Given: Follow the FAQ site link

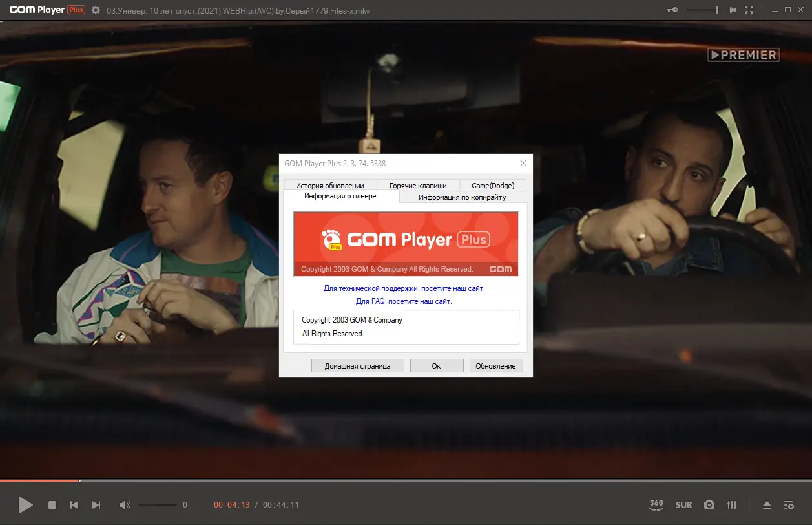Looking at the screenshot, I should pyautogui.click(x=404, y=301).
